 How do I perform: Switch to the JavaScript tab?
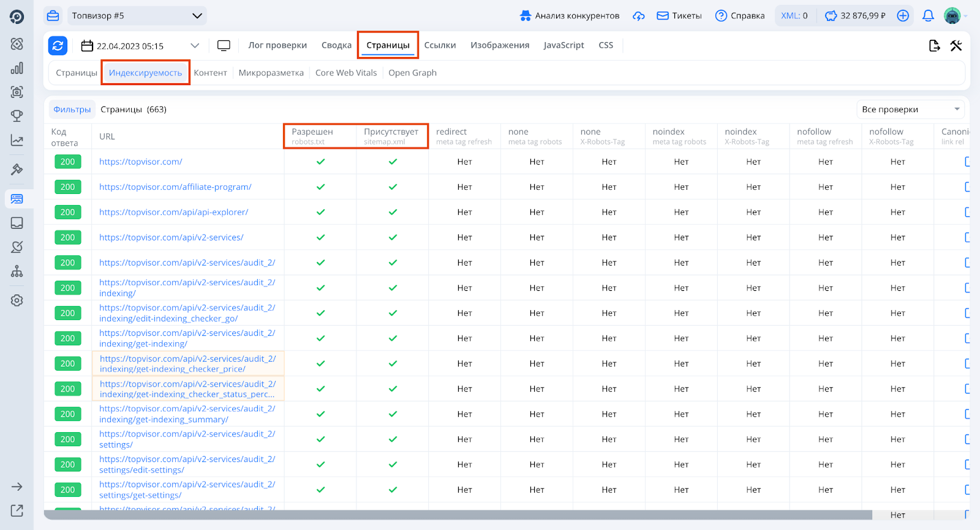pyautogui.click(x=564, y=45)
